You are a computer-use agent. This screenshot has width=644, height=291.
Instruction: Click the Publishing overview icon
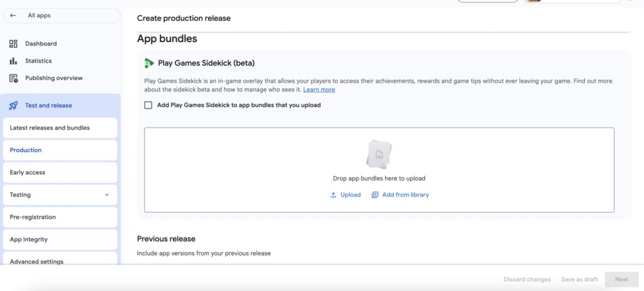13,78
